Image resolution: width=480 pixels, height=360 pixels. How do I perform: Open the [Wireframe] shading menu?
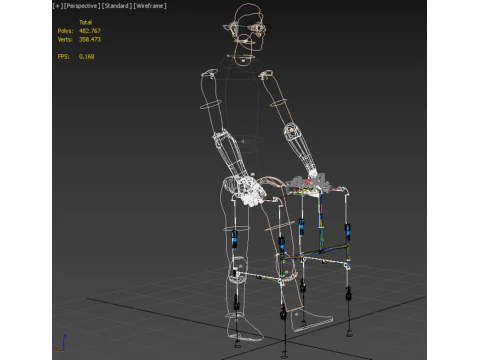tap(150, 6)
